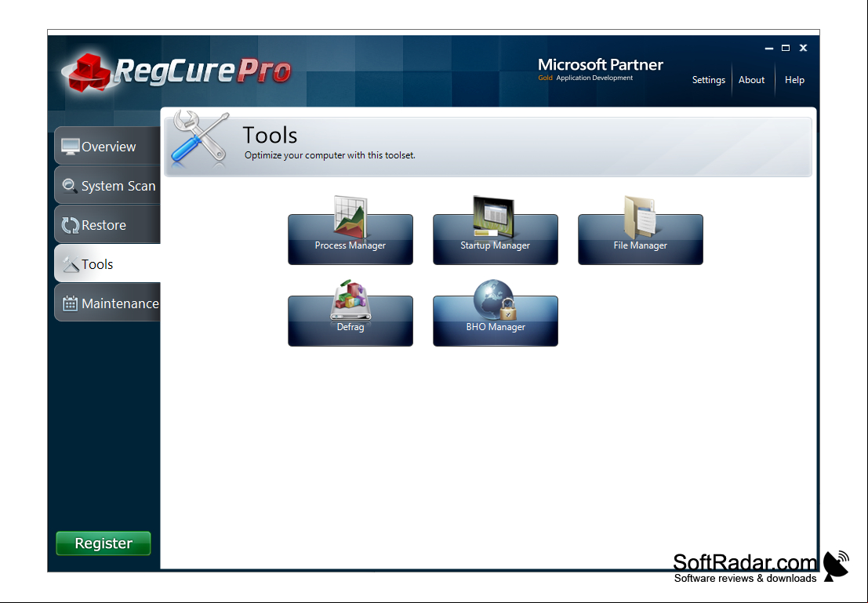Click the BHO Manager globe icon

click(495, 300)
